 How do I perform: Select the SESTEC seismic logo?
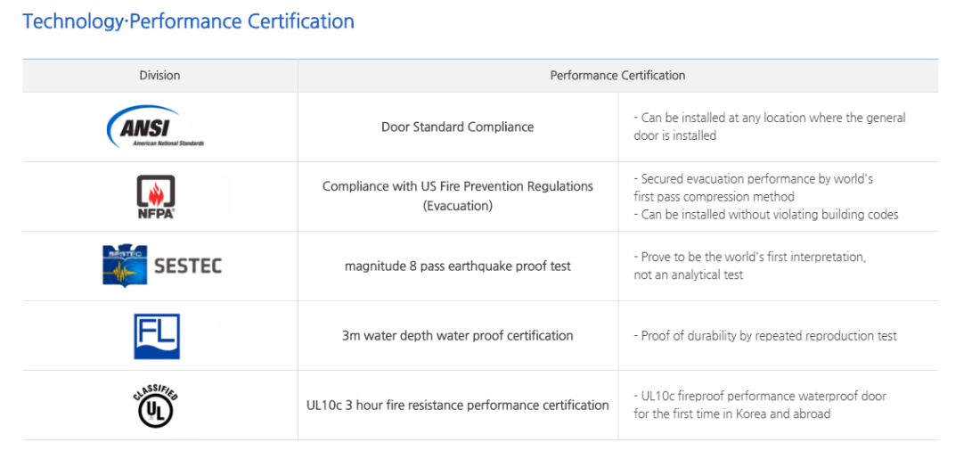coord(162,266)
